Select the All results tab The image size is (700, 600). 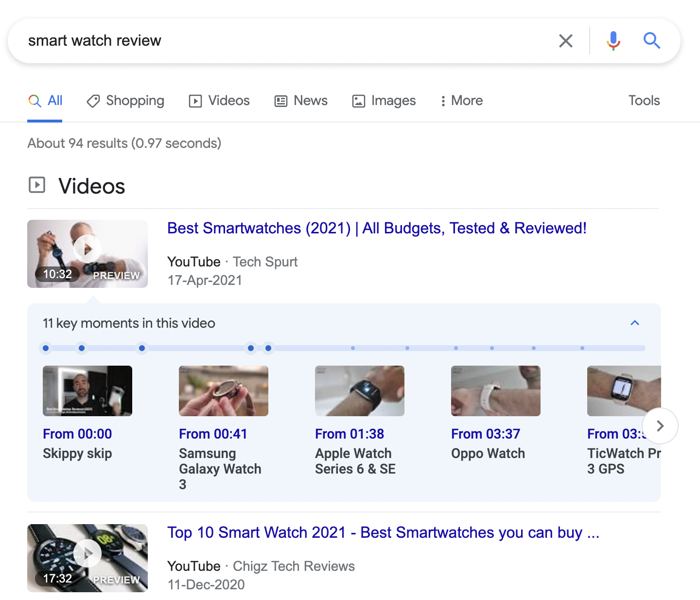click(x=45, y=101)
